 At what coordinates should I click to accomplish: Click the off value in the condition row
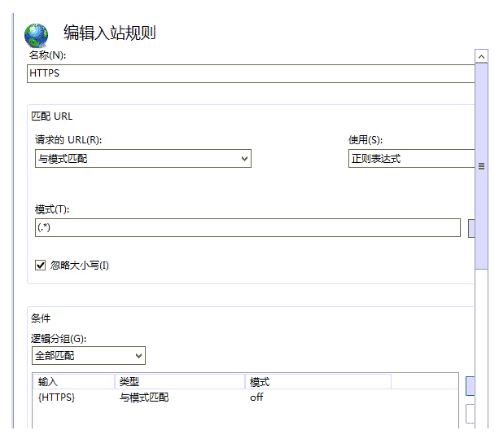257,397
